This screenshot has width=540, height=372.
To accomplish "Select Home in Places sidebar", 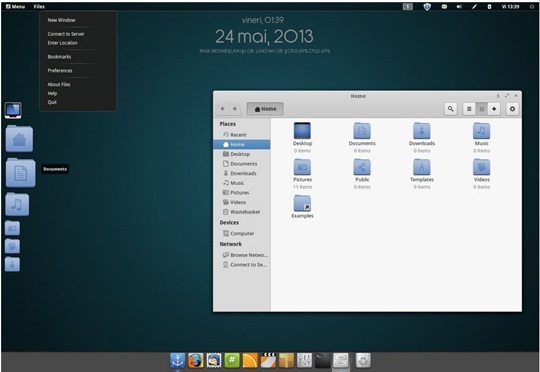I will 241,144.
